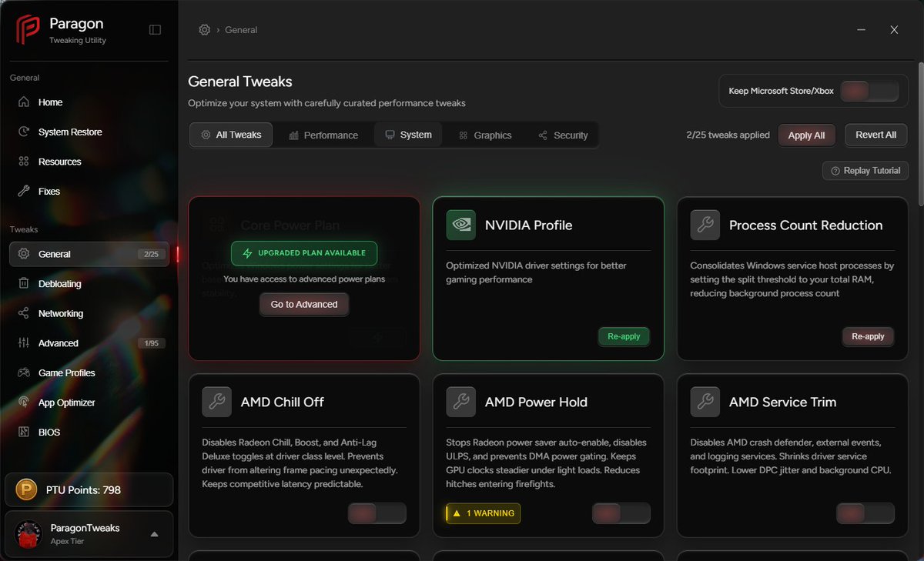
Task: Enable the AMD Chill Off toggle
Action: tap(377, 513)
